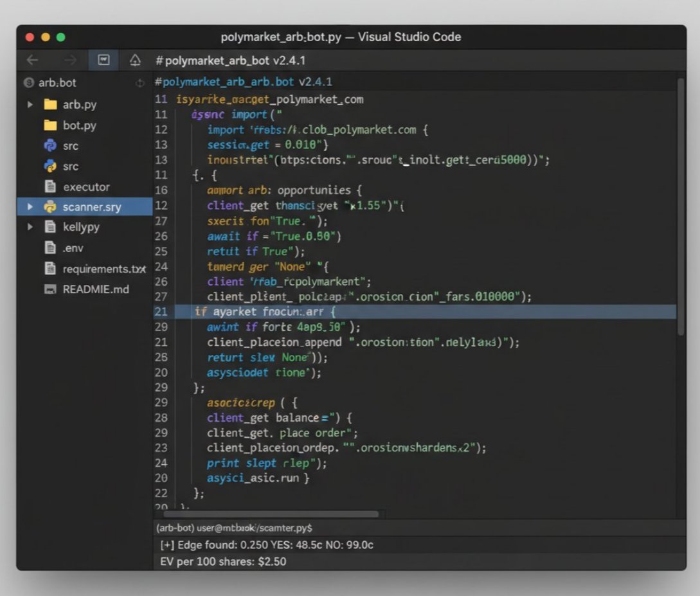Click line number 28 in the gutter
The height and width of the screenshot is (596, 700).
[x=161, y=418]
